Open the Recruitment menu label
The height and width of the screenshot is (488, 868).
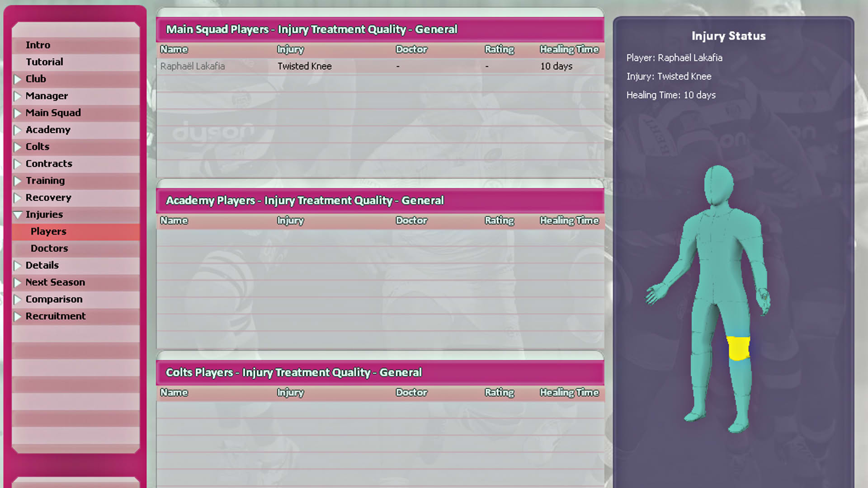coord(56,316)
